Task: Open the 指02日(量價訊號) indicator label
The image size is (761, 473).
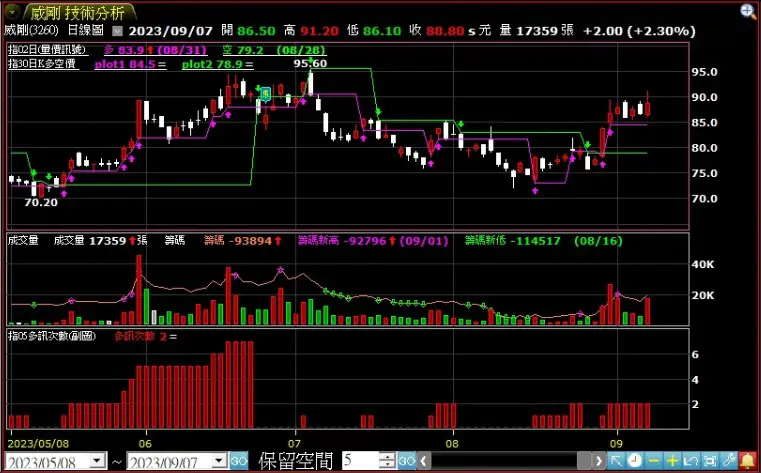Action: pos(47,49)
